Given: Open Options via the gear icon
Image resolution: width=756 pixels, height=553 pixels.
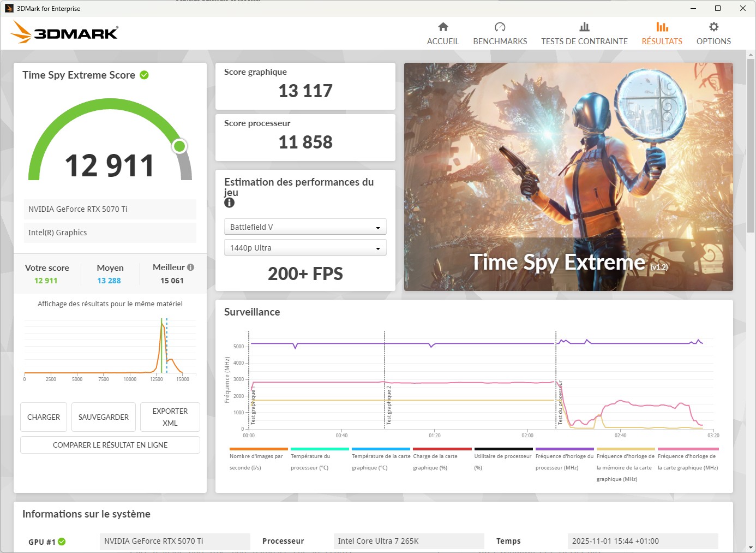Looking at the screenshot, I should coord(713,26).
